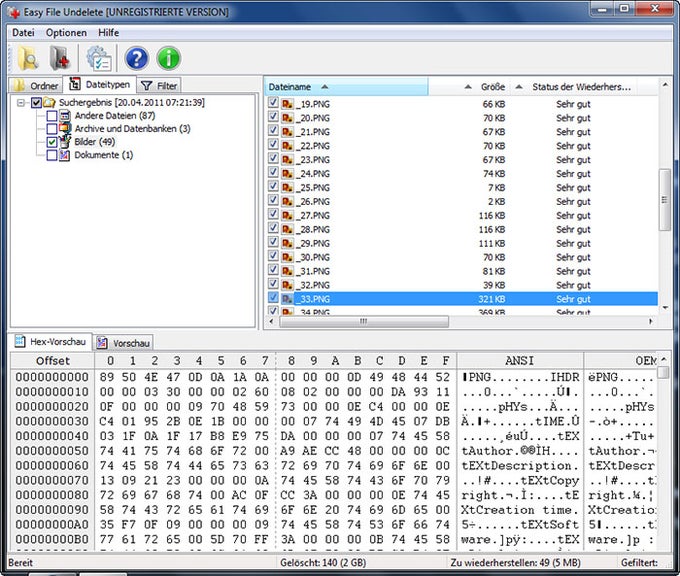Switch to the Dateitypen tab
This screenshot has height=576, width=680.
pyautogui.click(x=100, y=84)
